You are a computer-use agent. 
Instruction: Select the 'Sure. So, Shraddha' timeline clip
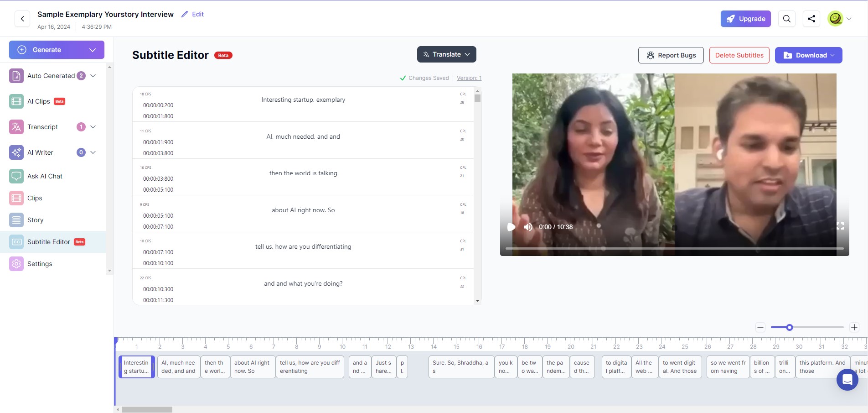coord(461,367)
